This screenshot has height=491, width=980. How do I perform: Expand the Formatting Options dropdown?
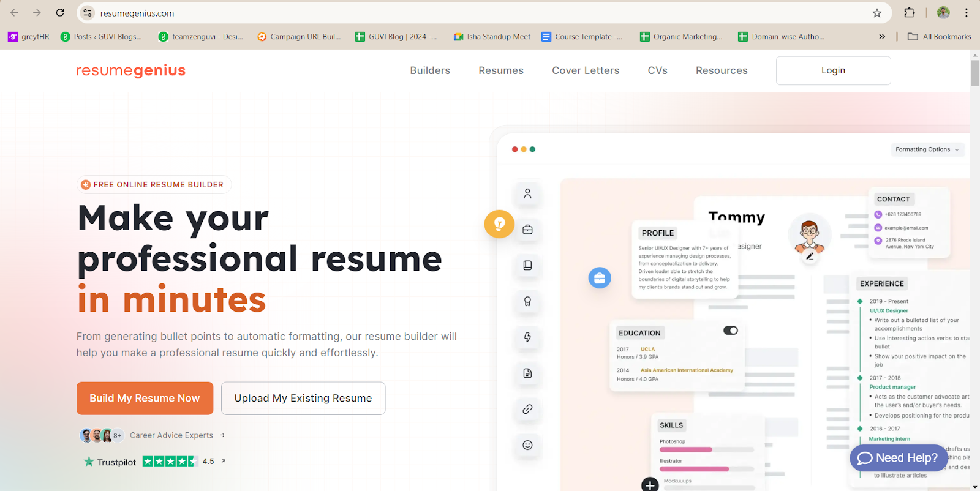pyautogui.click(x=927, y=149)
